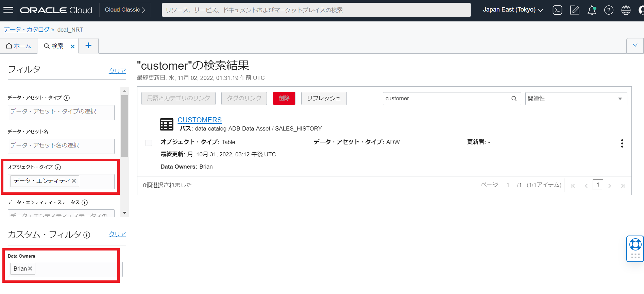Expand the tab list chevron at right
Viewport: 644px width, 294px height.
(x=635, y=46)
